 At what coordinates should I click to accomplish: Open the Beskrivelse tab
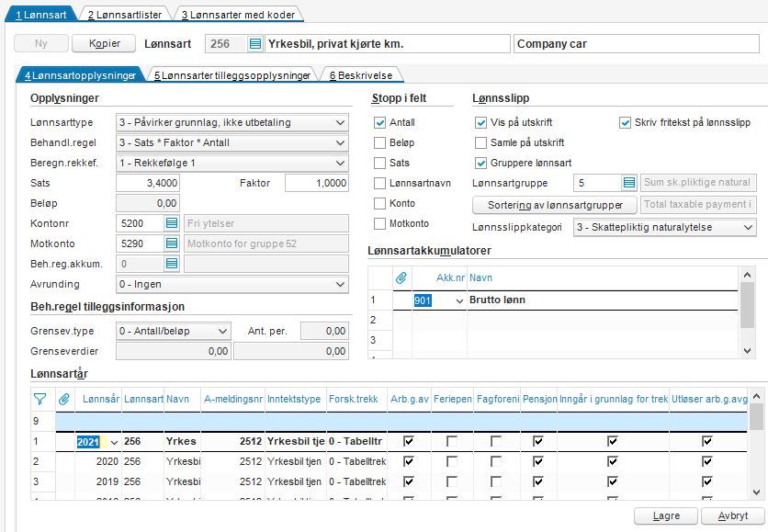tap(361, 75)
